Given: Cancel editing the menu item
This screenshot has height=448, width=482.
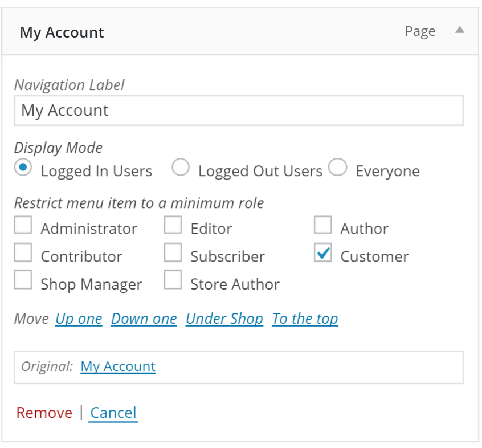Looking at the screenshot, I should [113, 413].
